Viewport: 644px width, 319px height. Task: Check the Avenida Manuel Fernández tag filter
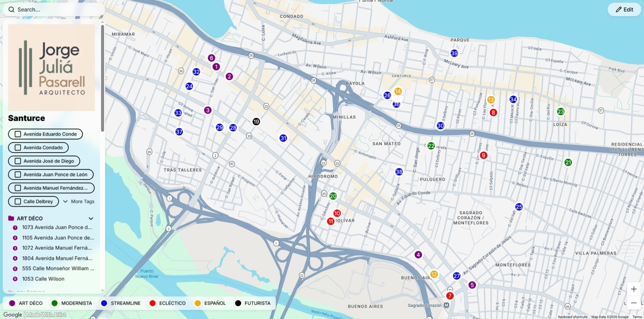[18, 188]
